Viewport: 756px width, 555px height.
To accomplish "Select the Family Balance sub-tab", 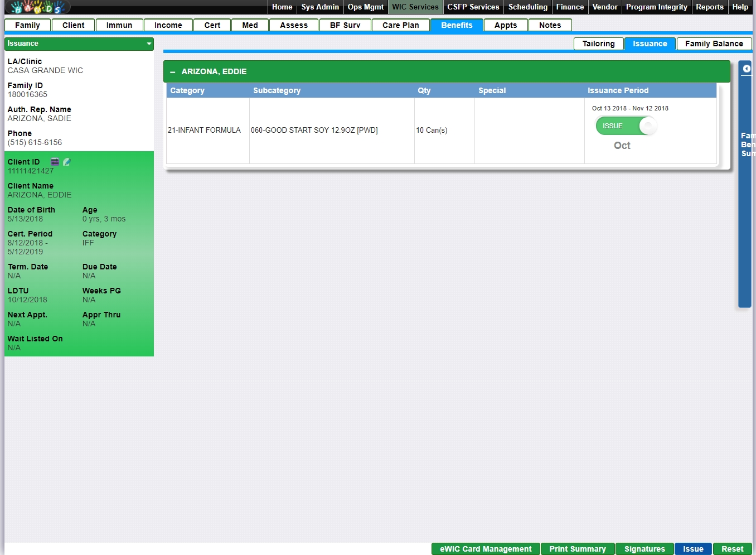I will 714,44.
